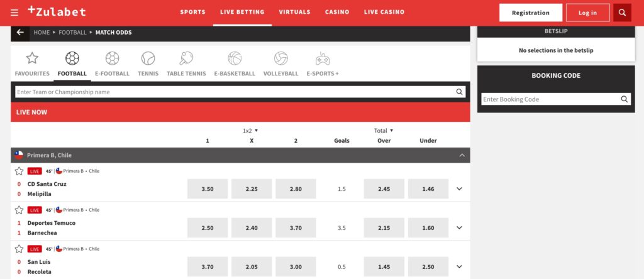Click the Log in button

(588, 13)
